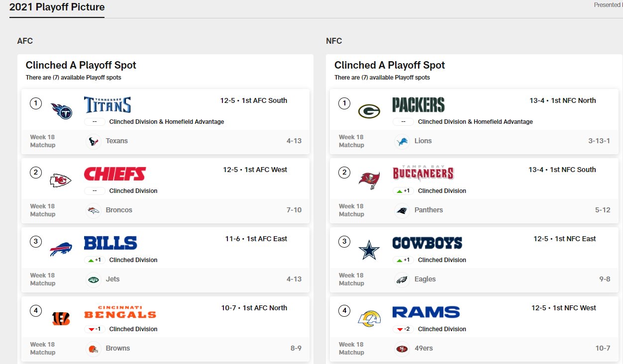Click the Browns 8-9 record
This screenshot has width=623, height=364.
[296, 349]
